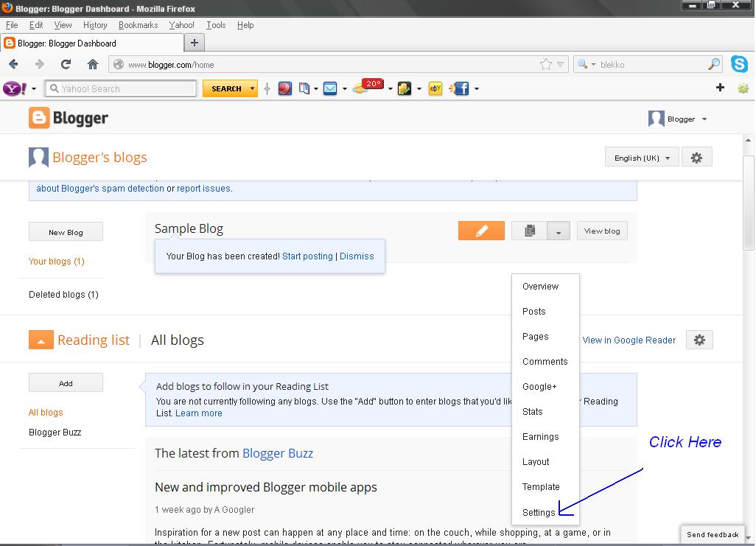Viewport: 756px width, 546px height.
Task: Click the All blogs heading tab
Action: pyautogui.click(x=178, y=340)
